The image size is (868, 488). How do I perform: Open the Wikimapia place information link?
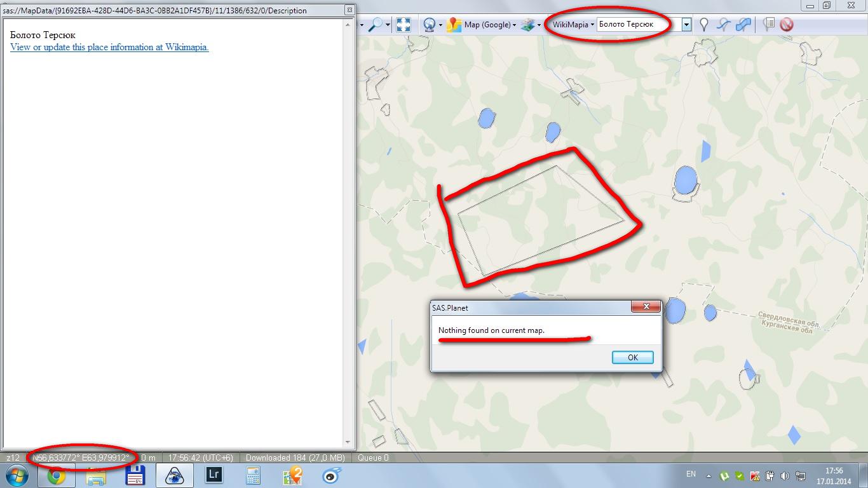109,47
